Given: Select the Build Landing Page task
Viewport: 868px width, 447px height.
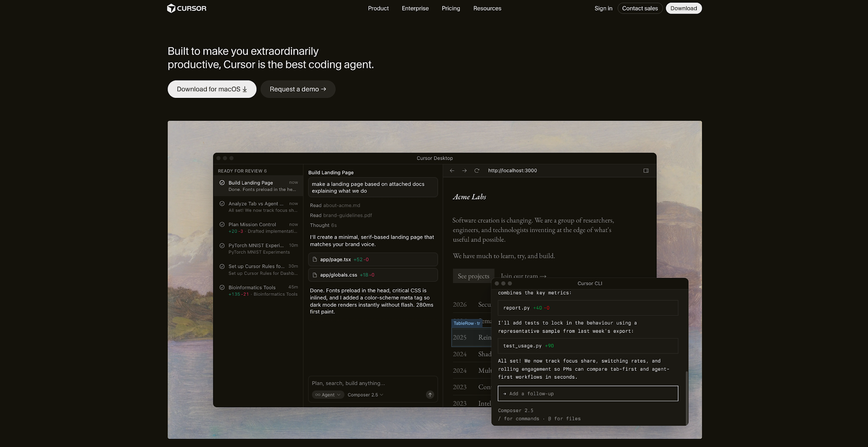Looking at the screenshot, I should [x=259, y=186].
